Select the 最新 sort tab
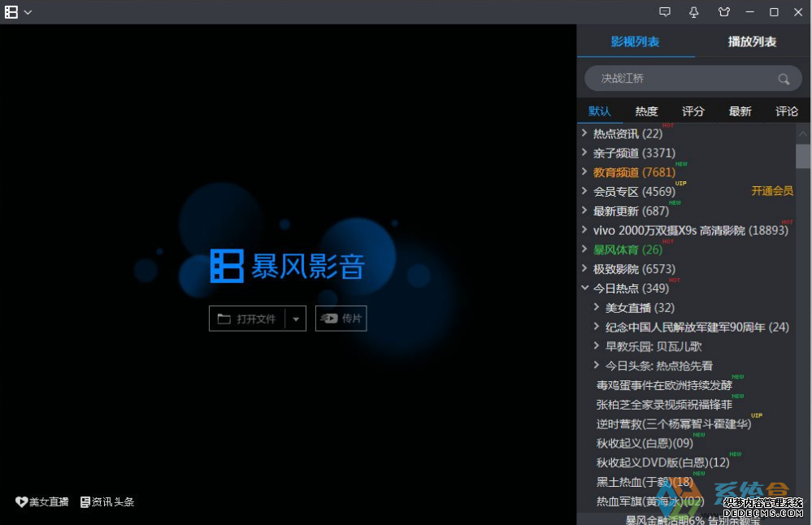 pyautogui.click(x=740, y=111)
